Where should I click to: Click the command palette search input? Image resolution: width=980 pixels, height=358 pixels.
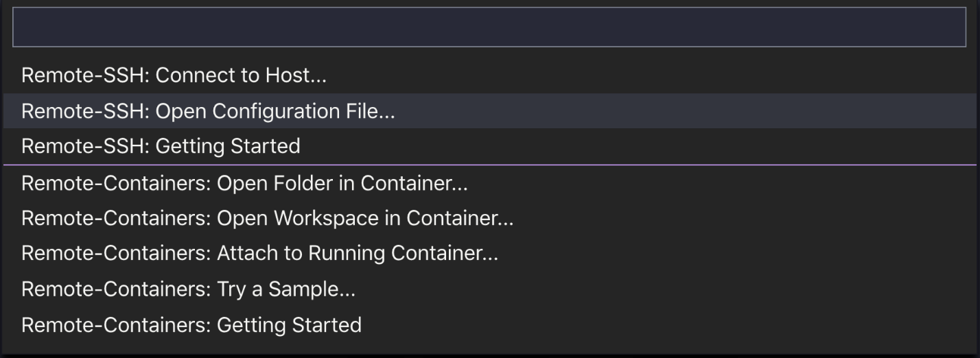pyautogui.click(x=489, y=27)
